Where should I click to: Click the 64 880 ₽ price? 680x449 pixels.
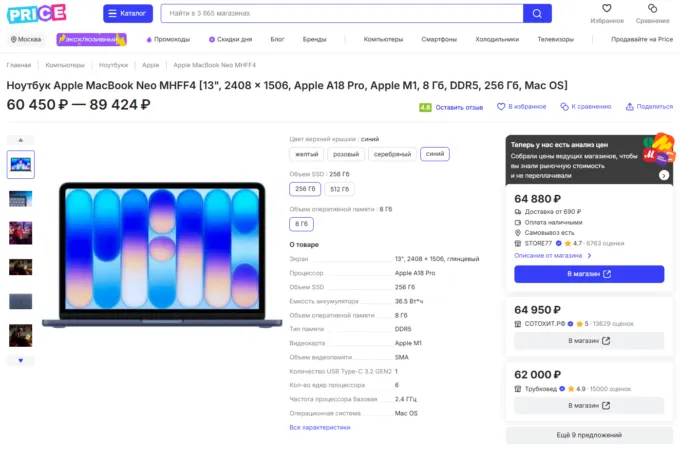coord(537,199)
